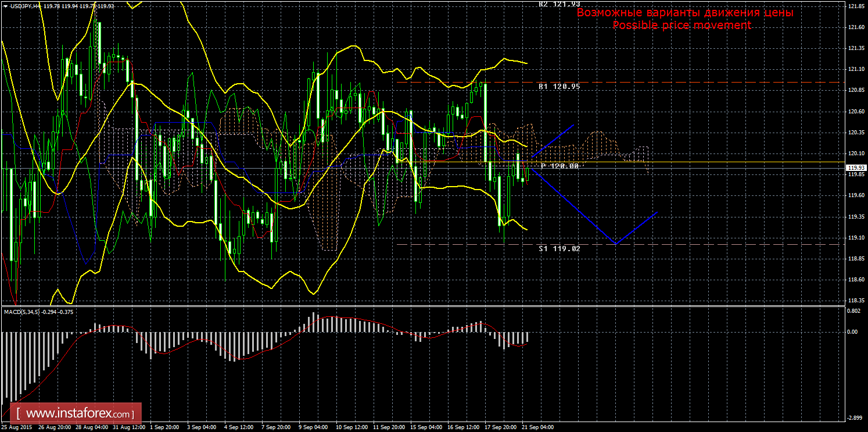Click the 15 Sep 04:00 time label

coord(426,427)
